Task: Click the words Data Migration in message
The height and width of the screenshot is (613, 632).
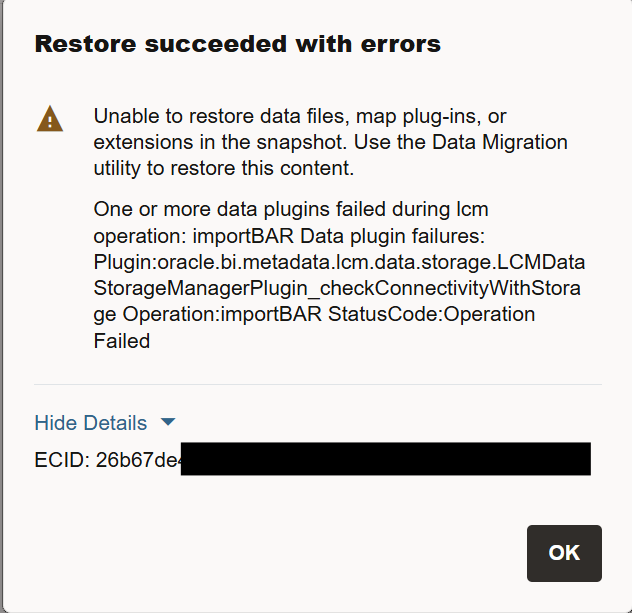Action: pos(500,142)
